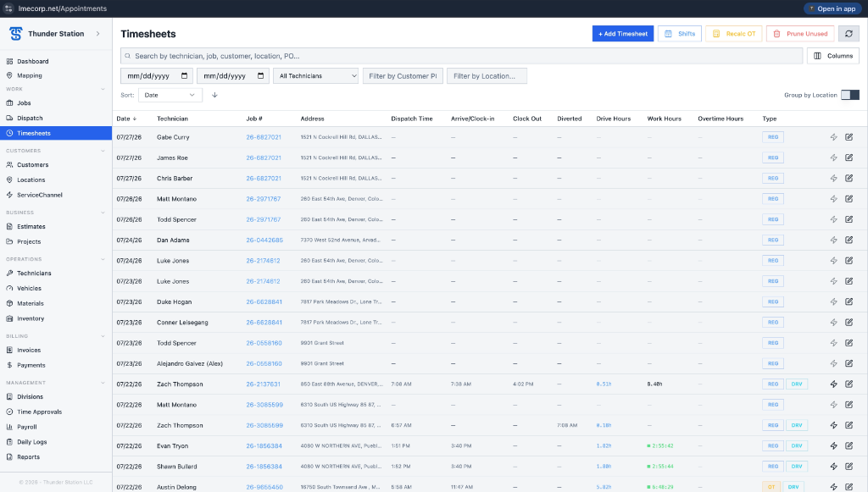Click edit icon for James Roe row
Screen dimensions: 868x492
849,158
